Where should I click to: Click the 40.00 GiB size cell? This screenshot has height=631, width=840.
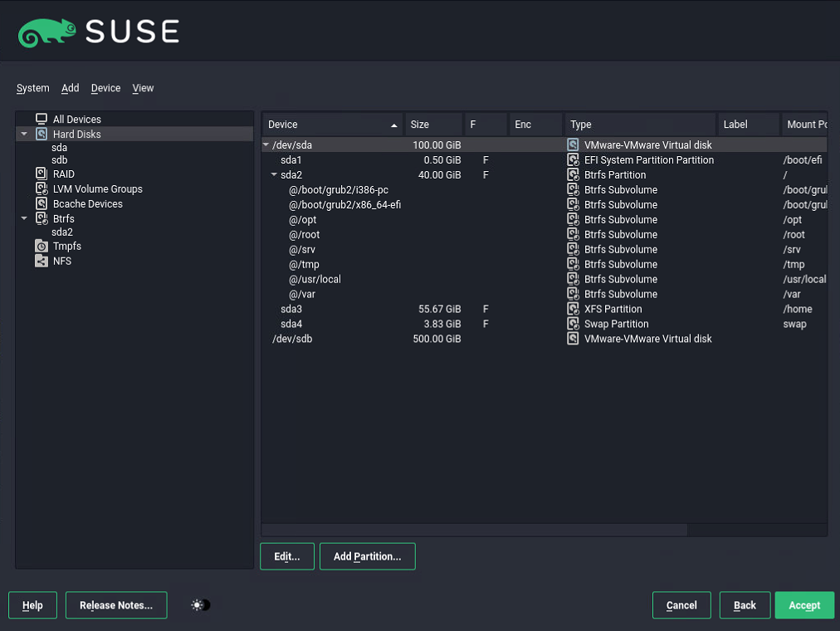pos(439,174)
